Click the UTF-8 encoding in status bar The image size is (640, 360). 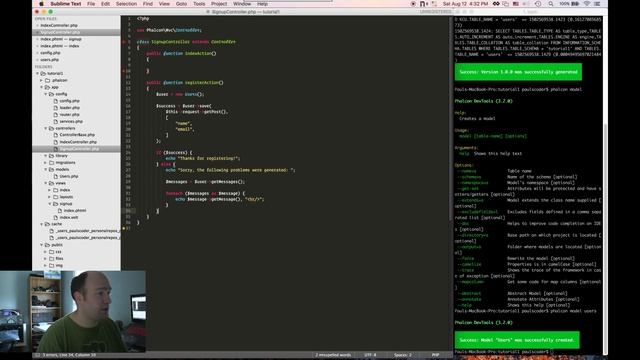(x=370, y=355)
